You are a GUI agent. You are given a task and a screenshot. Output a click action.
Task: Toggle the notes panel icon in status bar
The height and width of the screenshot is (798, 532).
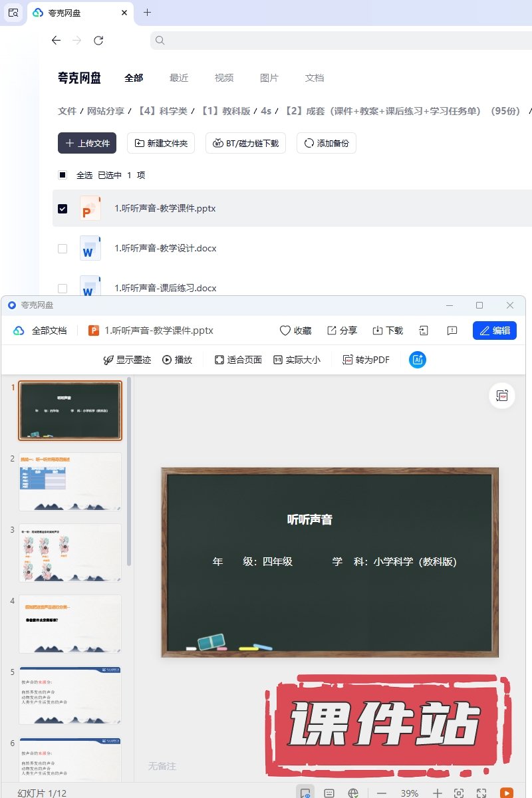pyautogui.click(x=329, y=793)
